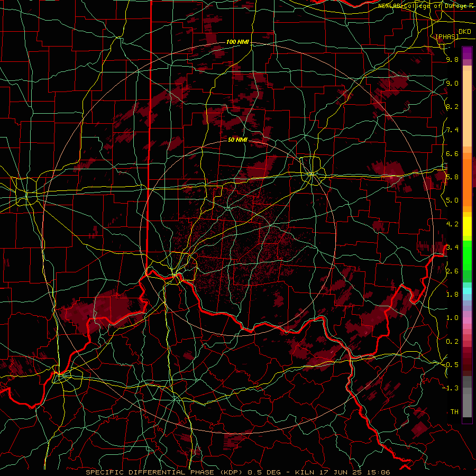The height and width of the screenshot is (476, 476).
Task: Click the -1.3 value on the legend
Action: [x=451, y=388]
